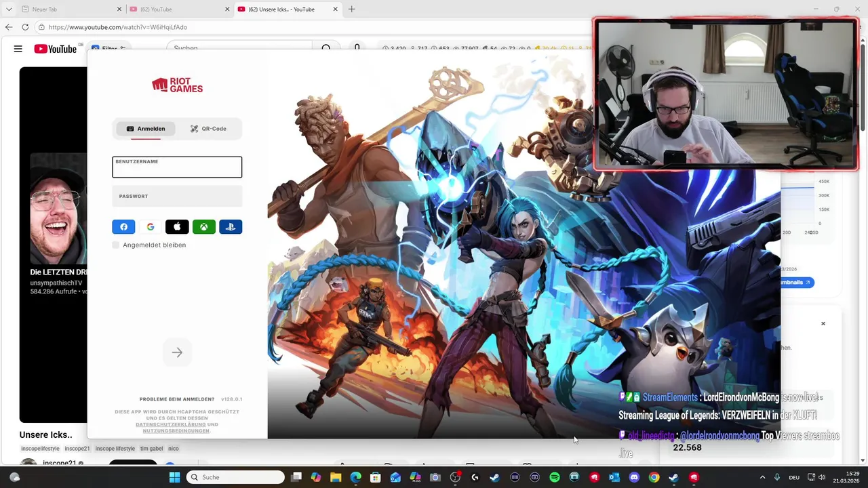Click the inscope lifestyle tag

point(115,449)
